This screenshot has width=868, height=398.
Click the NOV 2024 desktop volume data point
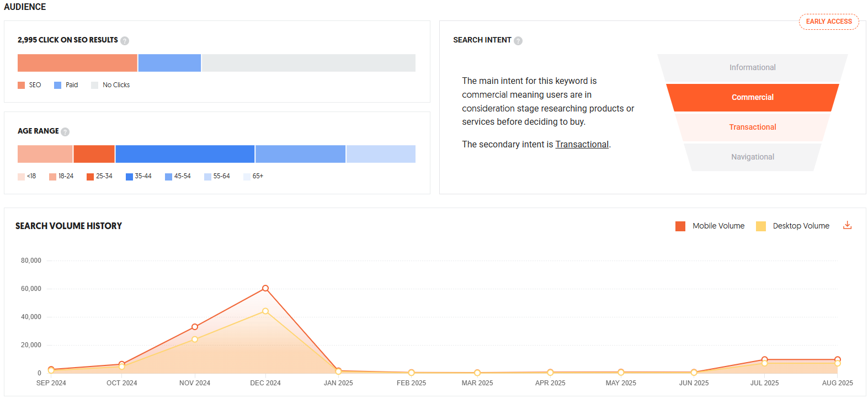[x=195, y=339]
